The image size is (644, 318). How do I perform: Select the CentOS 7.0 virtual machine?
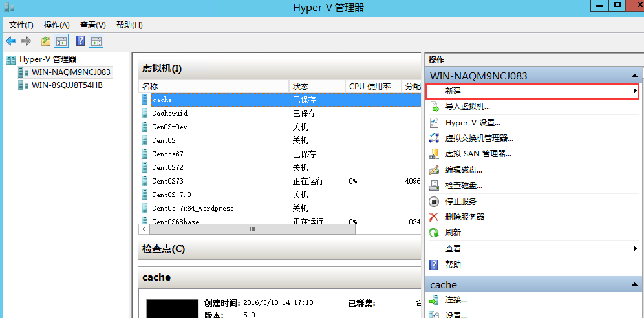click(171, 195)
